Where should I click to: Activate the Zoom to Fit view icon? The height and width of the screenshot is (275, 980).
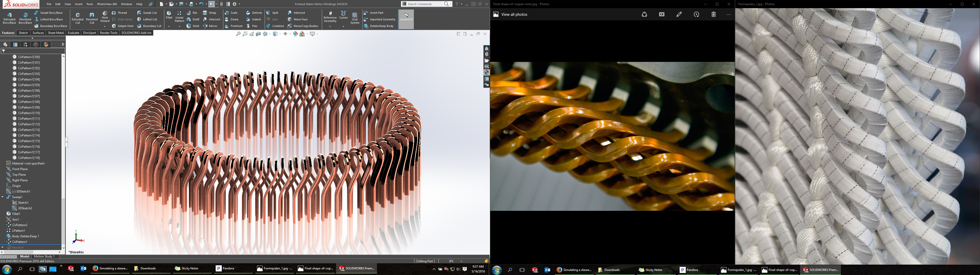239,34
